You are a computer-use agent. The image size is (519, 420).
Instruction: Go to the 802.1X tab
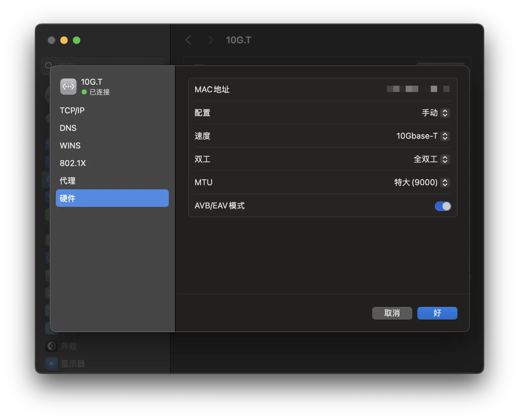pyautogui.click(x=73, y=163)
